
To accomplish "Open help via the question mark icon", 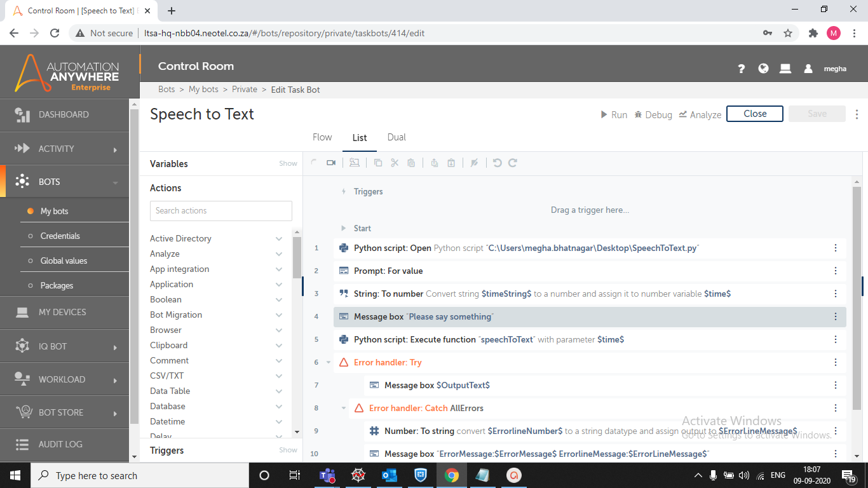I will (x=741, y=69).
